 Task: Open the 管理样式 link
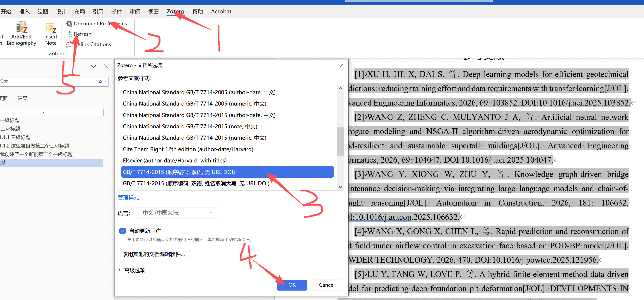coord(130,197)
